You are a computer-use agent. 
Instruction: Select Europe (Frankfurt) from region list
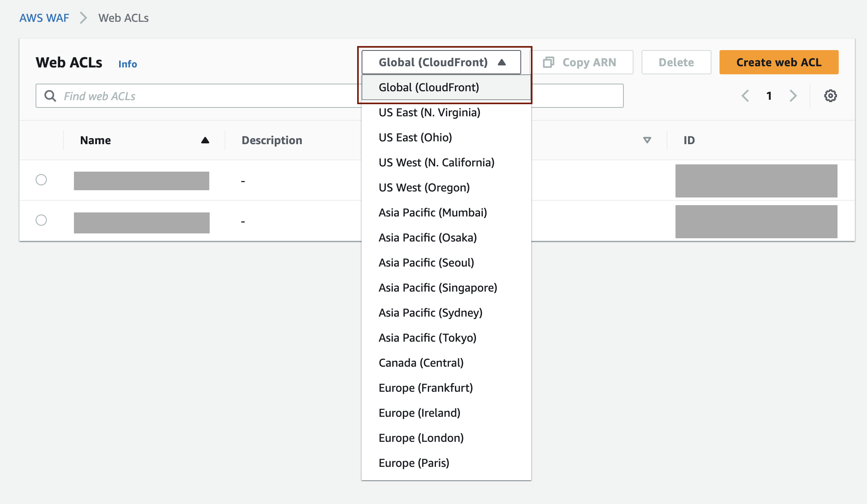[x=425, y=388]
